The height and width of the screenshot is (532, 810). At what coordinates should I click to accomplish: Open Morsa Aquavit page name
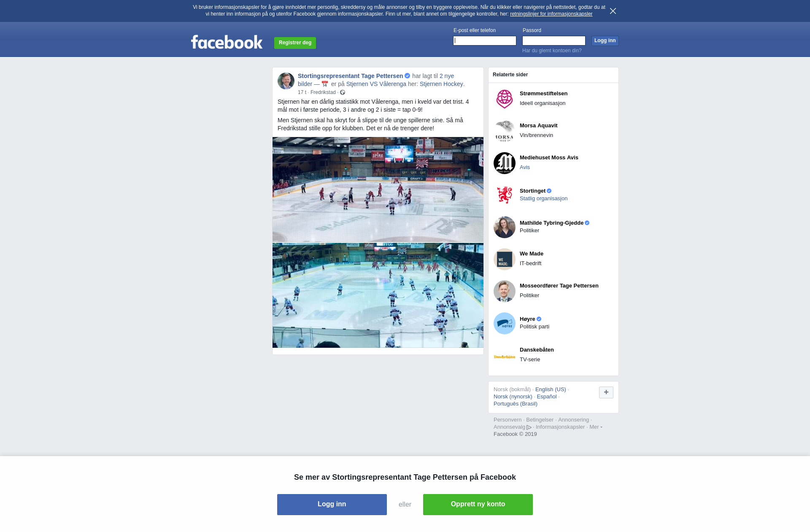538,126
